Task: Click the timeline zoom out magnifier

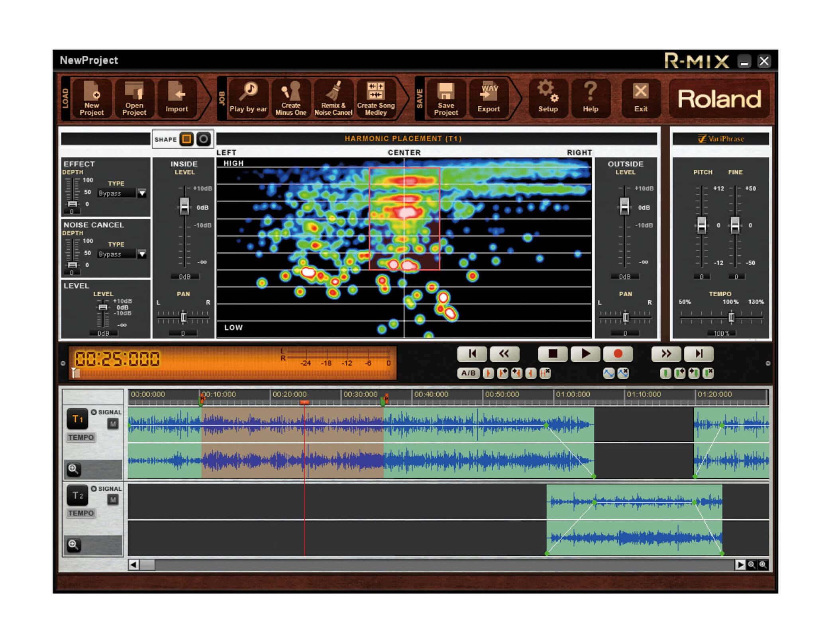Action: [x=752, y=564]
